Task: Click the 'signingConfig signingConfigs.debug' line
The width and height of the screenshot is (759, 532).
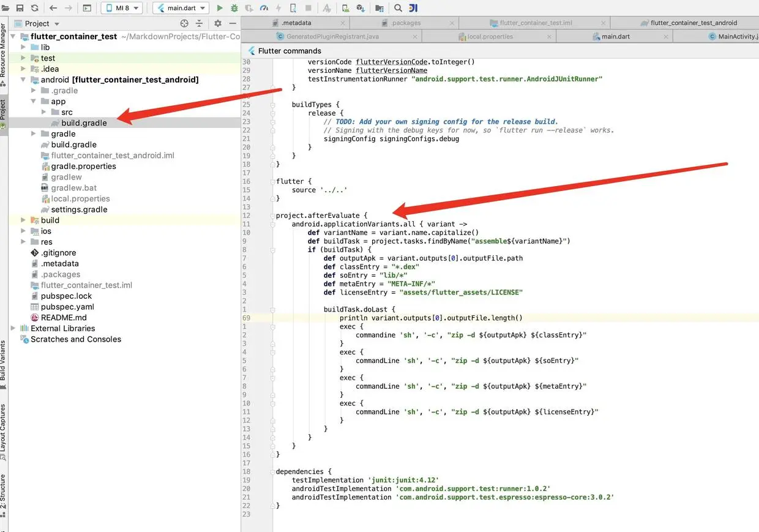Action: (391, 138)
